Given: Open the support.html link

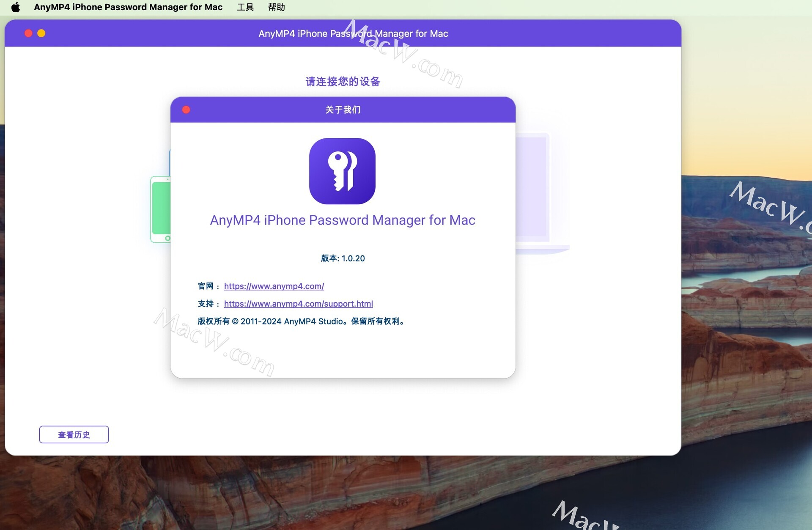Looking at the screenshot, I should coord(299,304).
